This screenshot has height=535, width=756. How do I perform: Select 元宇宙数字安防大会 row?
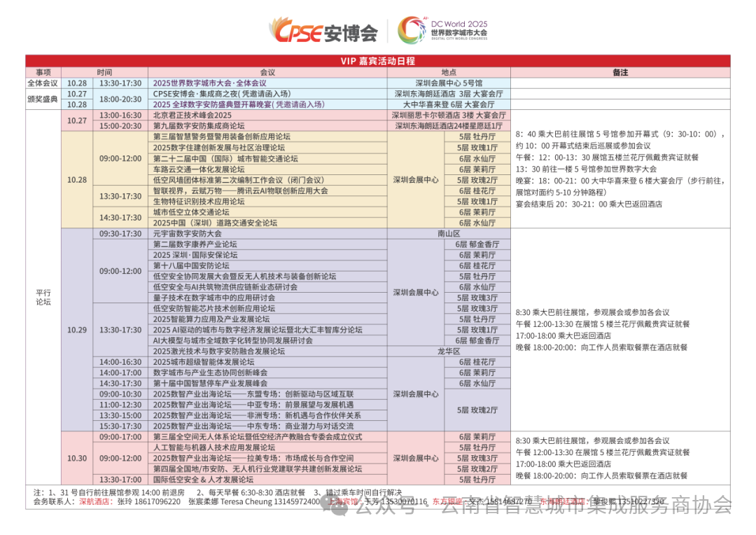(x=267, y=233)
